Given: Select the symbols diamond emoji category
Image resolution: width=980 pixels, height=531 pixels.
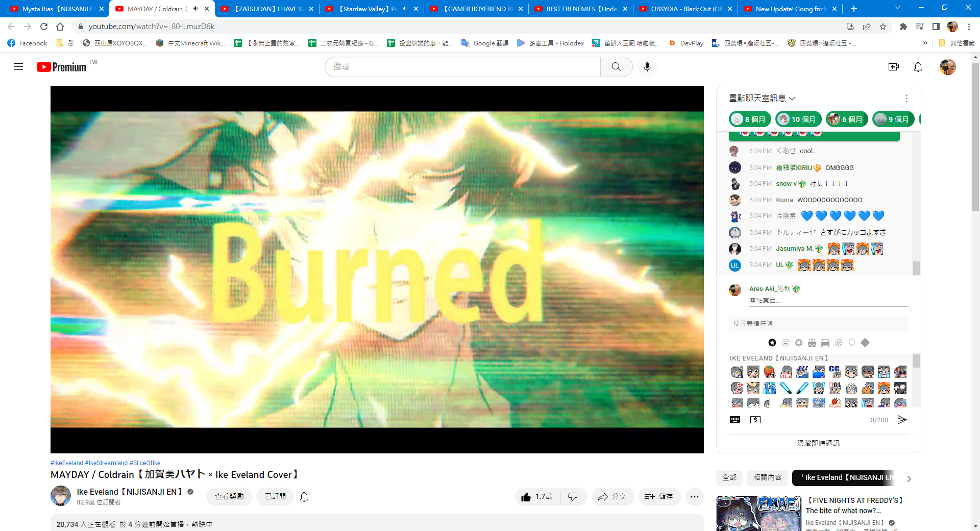Looking at the screenshot, I should click(x=865, y=343).
